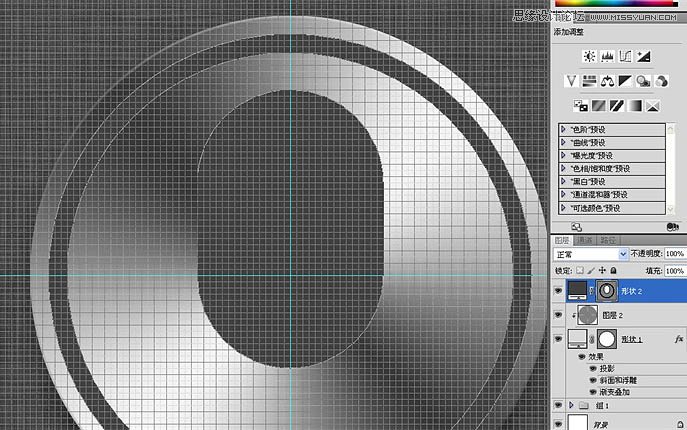Click the 填充 fill value field
This screenshot has width=687, height=430.
click(x=675, y=271)
